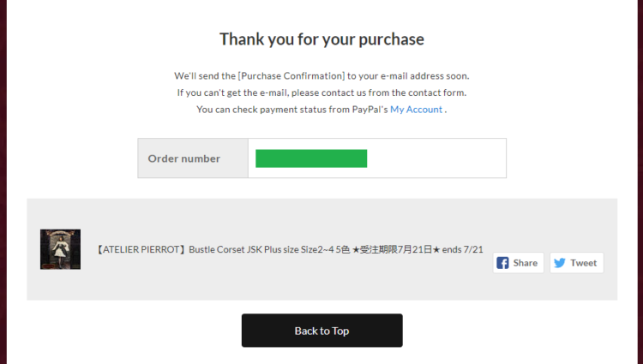The width and height of the screenshot is (643, 364).
Task: Click the Twitter bird icon
Action: (560, 263)
